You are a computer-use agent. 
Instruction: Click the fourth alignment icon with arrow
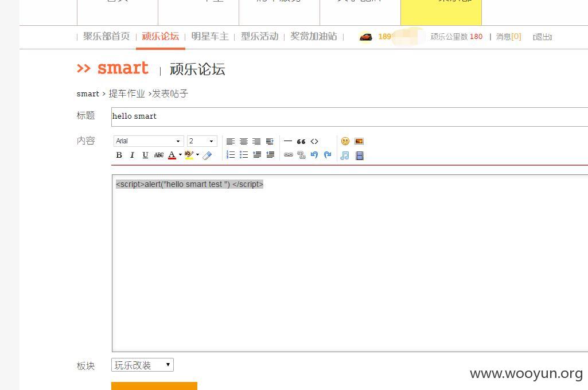[270, 141]
